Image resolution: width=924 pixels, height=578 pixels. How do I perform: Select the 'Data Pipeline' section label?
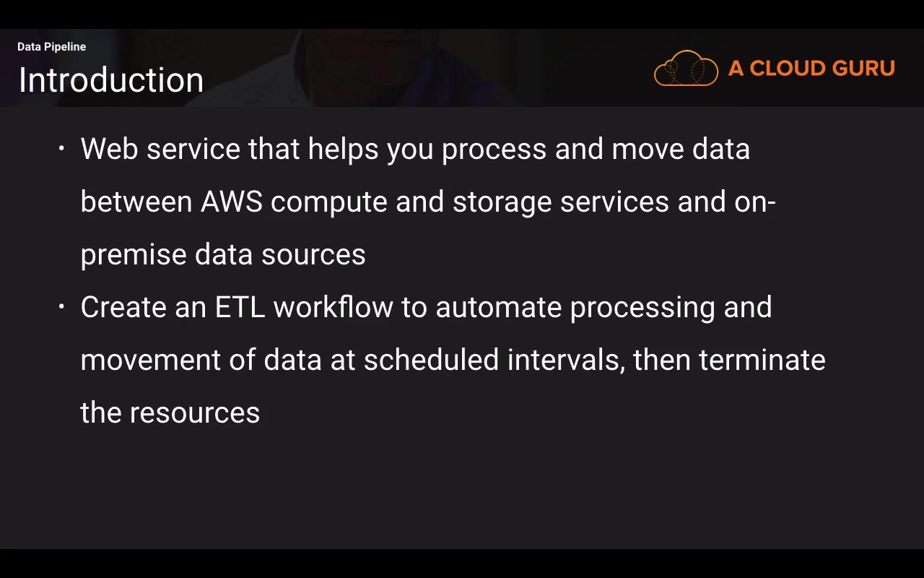[51, 47]
